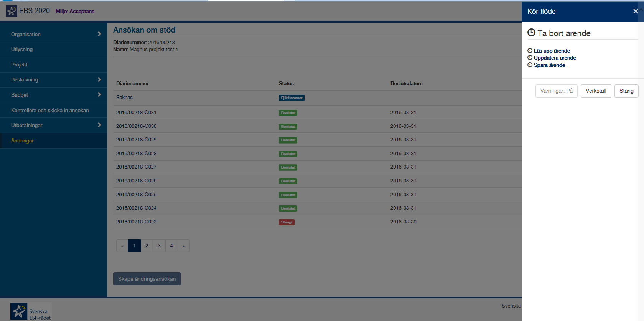The width and height of the screenshot is (644, 321).
Task: Go to pagination page 4
Action: click(x=171, y=246)
